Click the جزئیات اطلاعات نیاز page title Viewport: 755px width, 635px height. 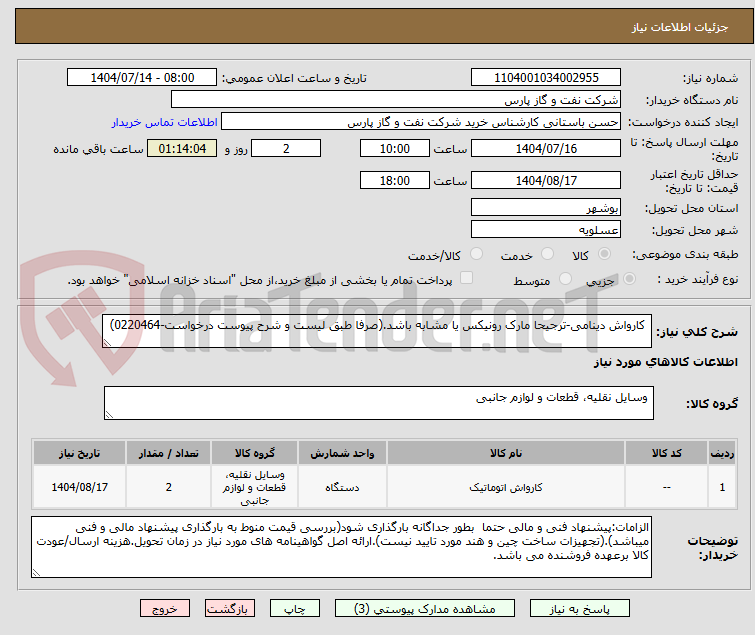pos(679,27)
